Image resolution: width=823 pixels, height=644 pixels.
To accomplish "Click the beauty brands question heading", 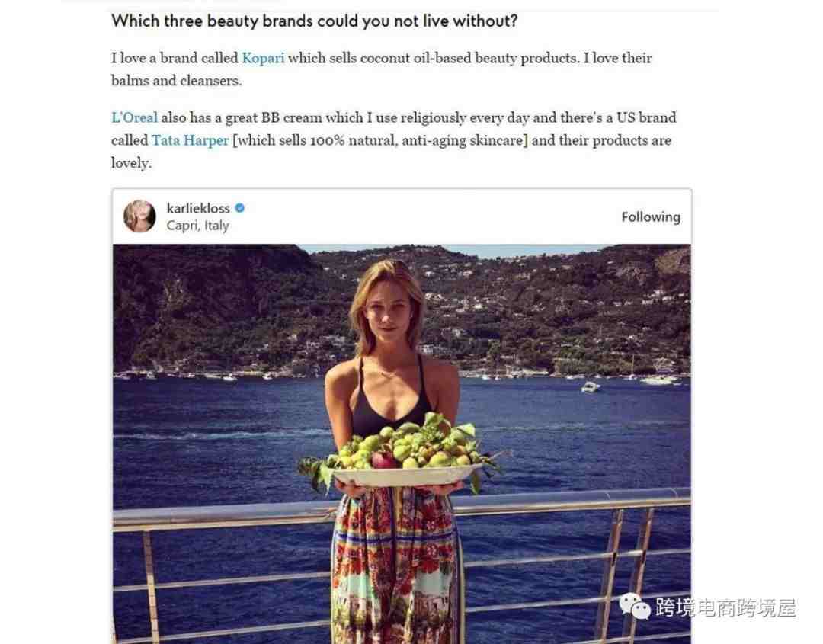I will coord(315,21).
